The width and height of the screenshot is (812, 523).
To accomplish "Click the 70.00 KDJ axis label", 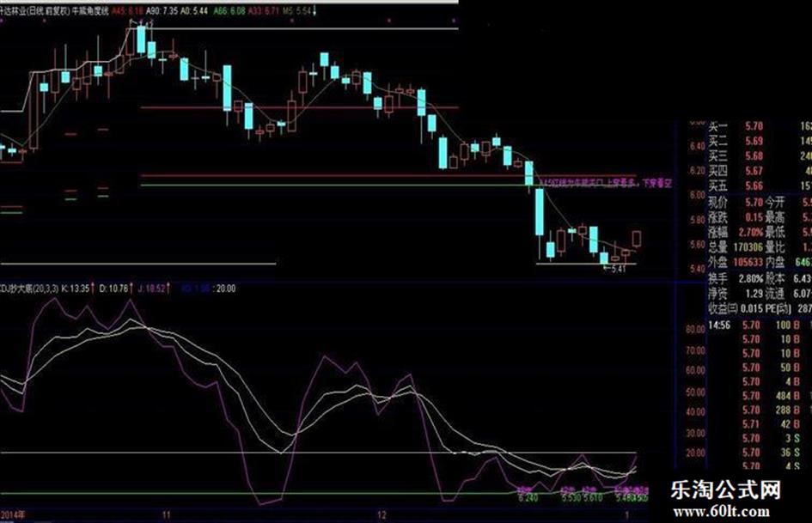I will 695,350.
